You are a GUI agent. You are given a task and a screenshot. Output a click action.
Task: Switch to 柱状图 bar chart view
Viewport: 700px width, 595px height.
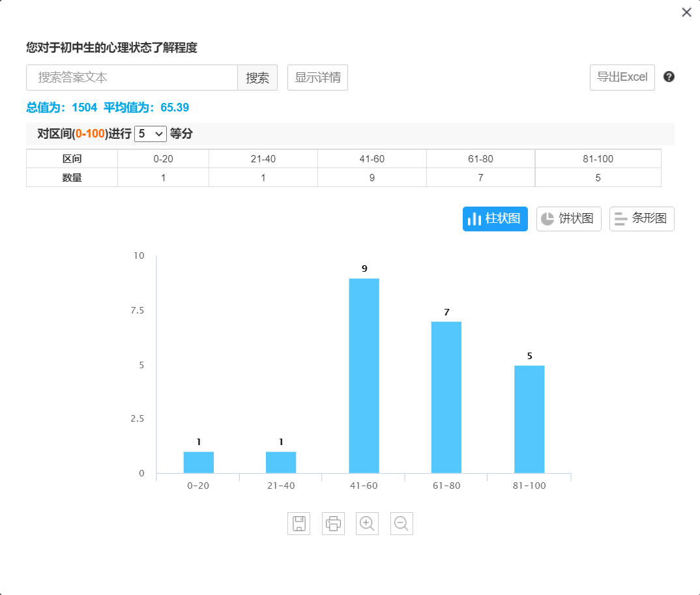click(x=495, y=219)
